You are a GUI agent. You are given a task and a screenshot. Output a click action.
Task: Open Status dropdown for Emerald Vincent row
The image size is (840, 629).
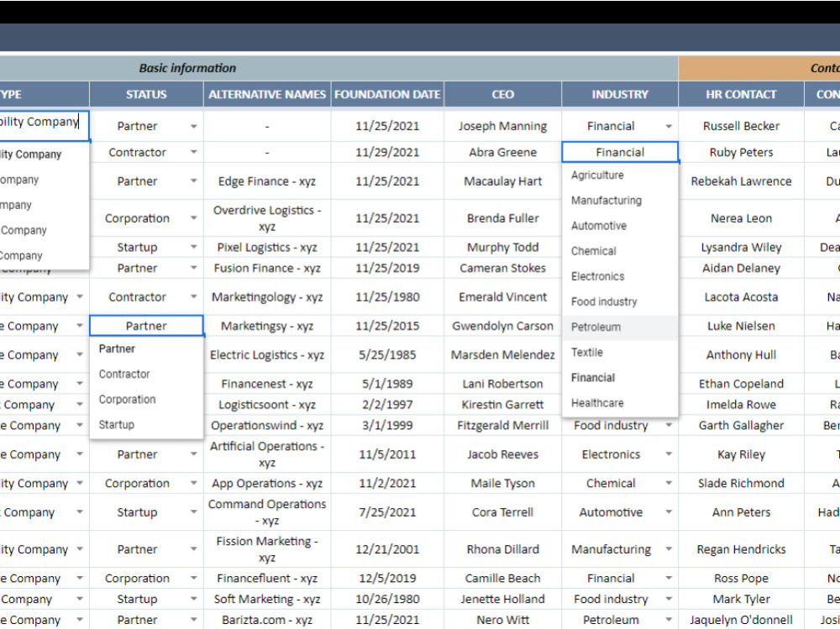pos(193,296)
